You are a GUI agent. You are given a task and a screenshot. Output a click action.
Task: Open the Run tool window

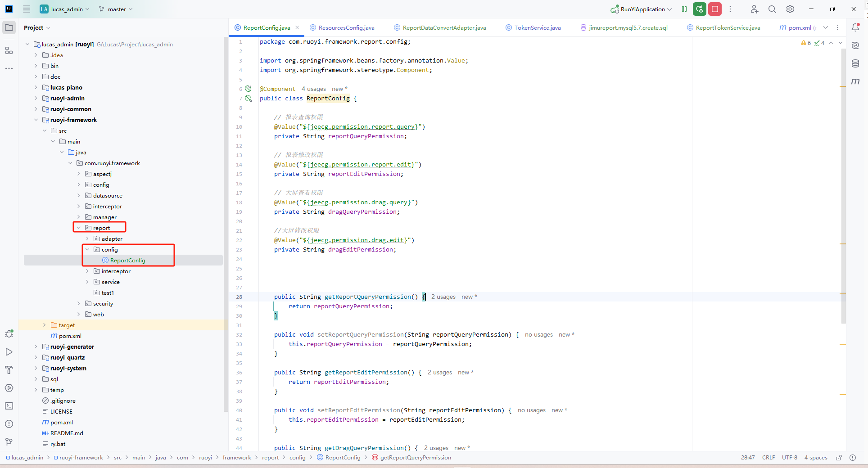click(x=9, y=352)
